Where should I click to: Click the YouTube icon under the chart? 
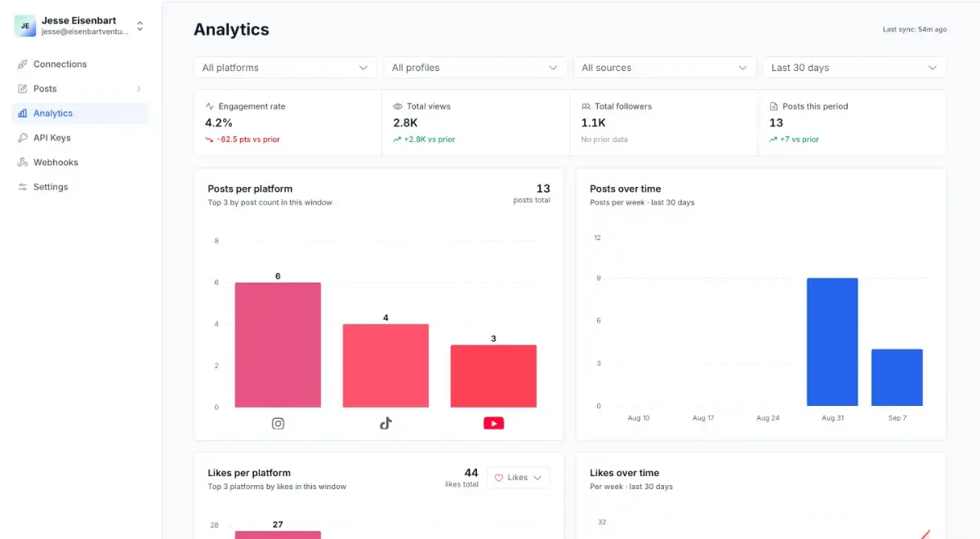[493, 423]
